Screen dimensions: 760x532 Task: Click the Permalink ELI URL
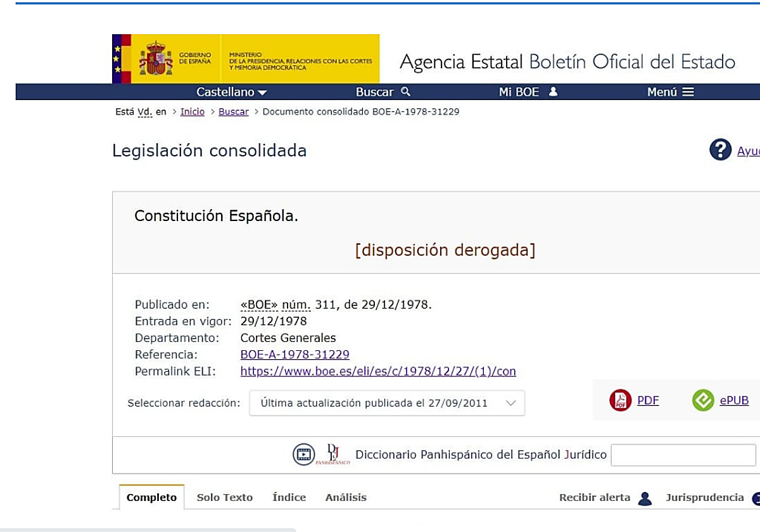pos(378,372)
